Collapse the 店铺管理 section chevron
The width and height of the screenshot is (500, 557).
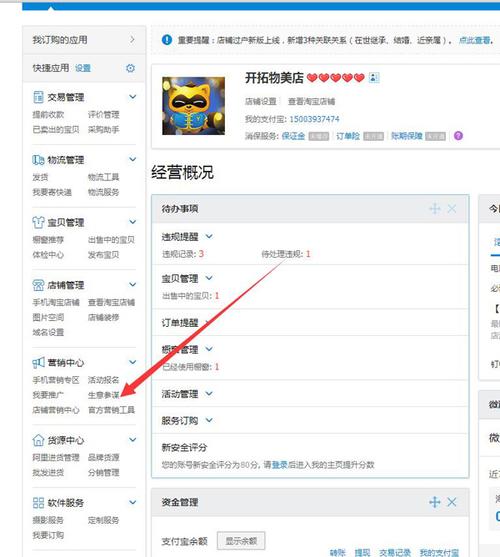[132, 285]
